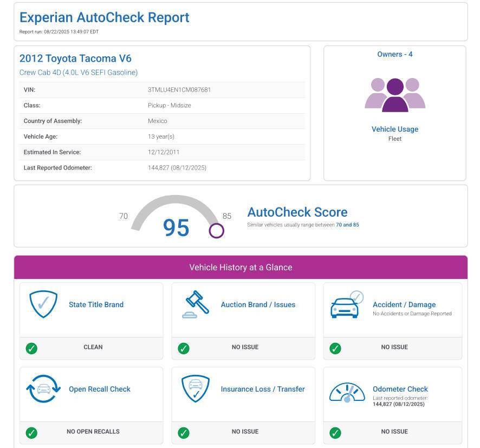Viewport: 480px width, 448px height.
Task: Click green checkmark beside NO OPEN RECALLS
Action: pos(31,433)
